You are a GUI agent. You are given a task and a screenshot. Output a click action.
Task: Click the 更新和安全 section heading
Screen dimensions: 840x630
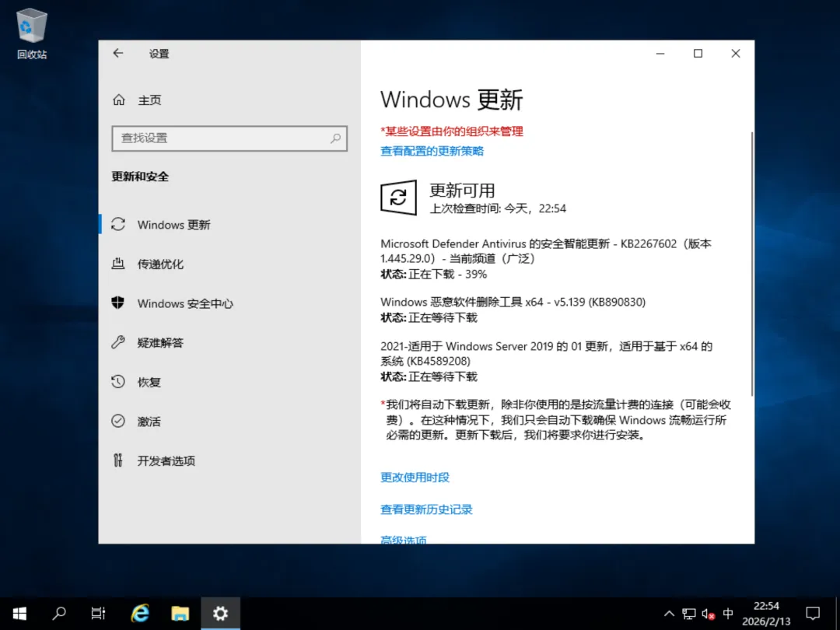tap(140, 177)
